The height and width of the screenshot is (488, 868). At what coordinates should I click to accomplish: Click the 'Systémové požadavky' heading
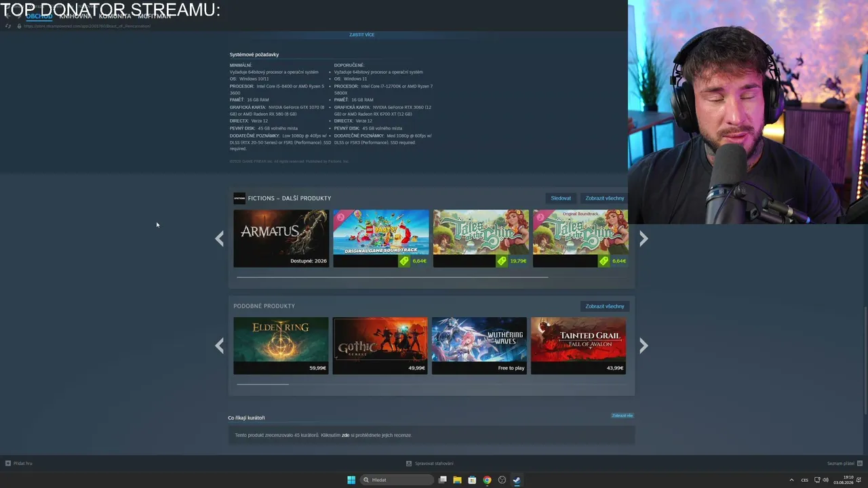tap(254, 54)
